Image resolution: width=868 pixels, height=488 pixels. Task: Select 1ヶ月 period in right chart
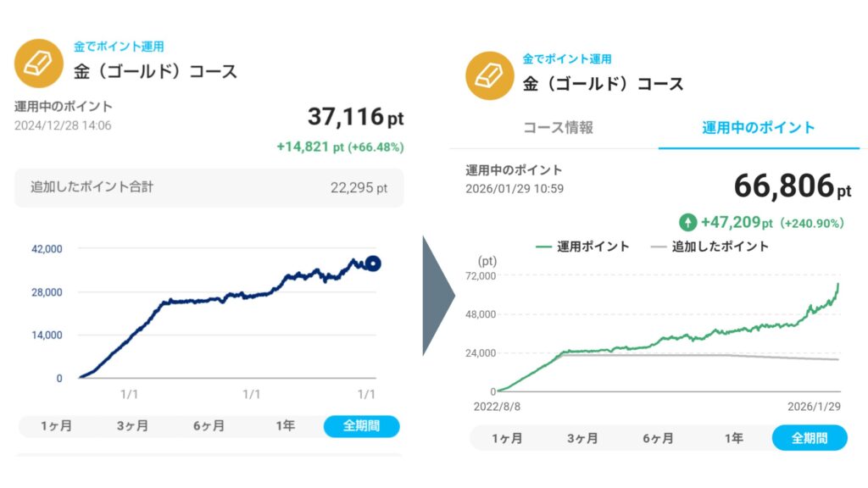507,439
